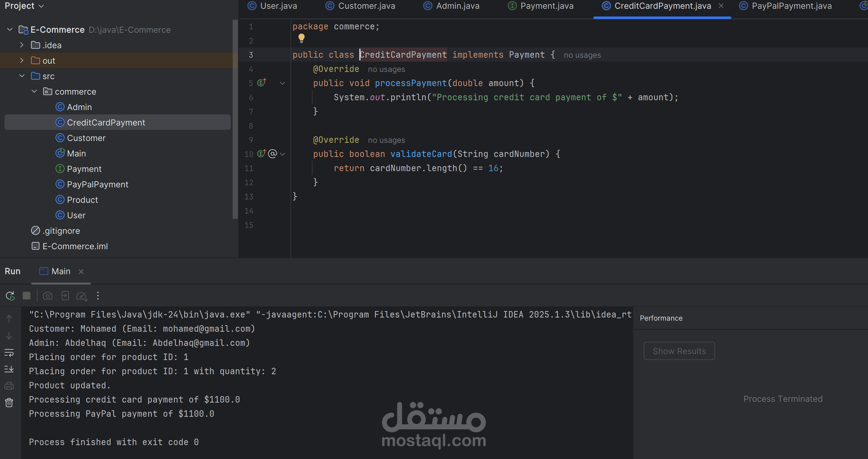This screenshot has width=868, height=459.
Task: Click the out folder icon
Action: (x=35, y=60)
